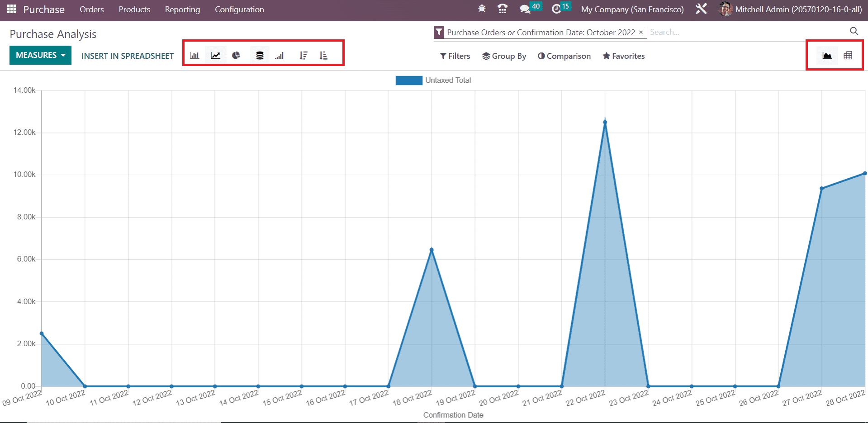868x423 pixels.
Task: Focus the Search input field
Action: click(x=746, y=32)
